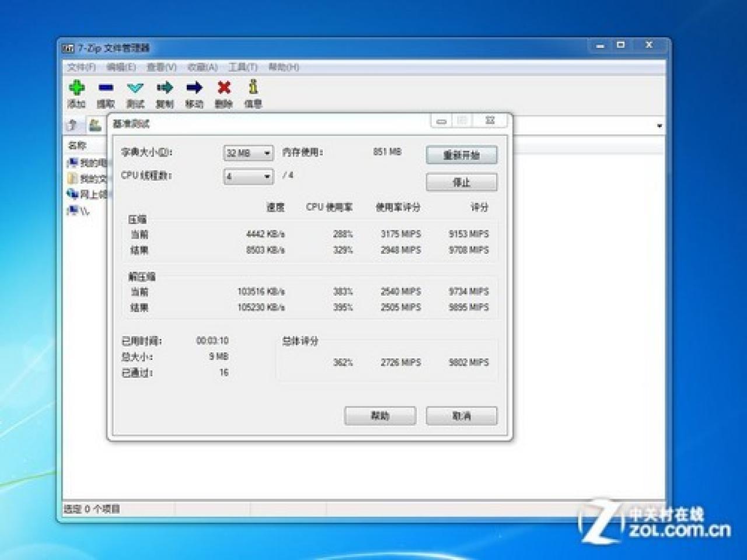Click the compression result speed 8503 KB/s

[266, 250]
